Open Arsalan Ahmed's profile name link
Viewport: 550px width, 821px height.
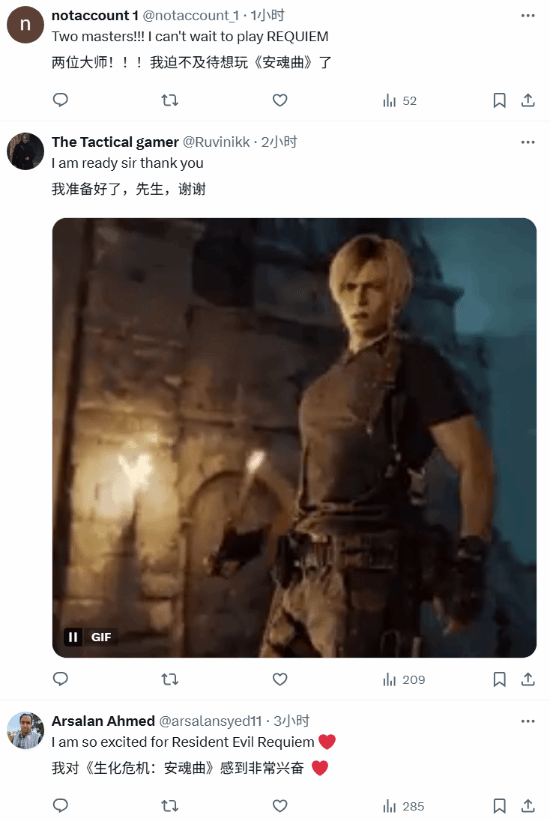tap(103, 721)
